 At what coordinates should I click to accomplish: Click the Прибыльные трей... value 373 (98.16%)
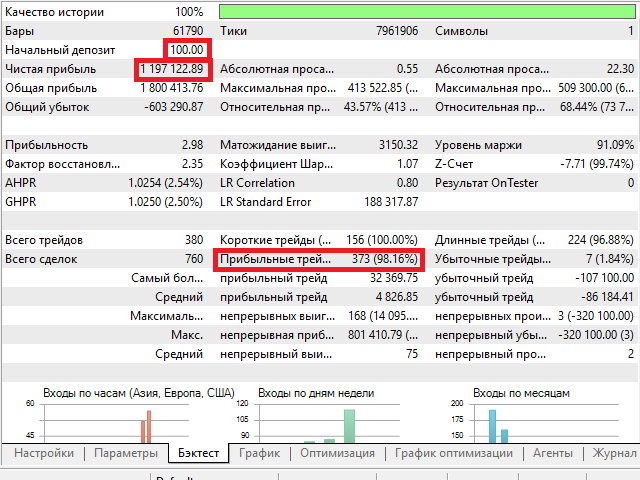pos(385,259)
